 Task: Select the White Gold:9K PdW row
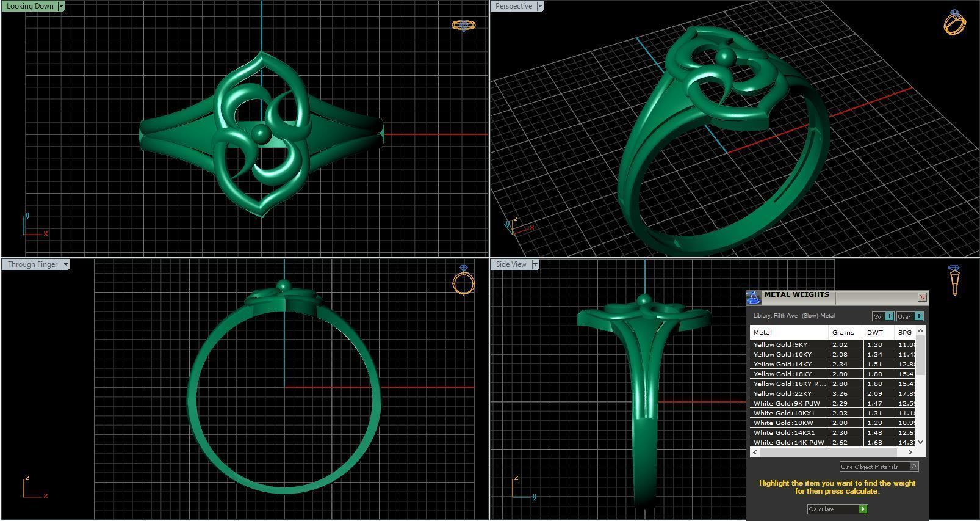pos(833,403)
